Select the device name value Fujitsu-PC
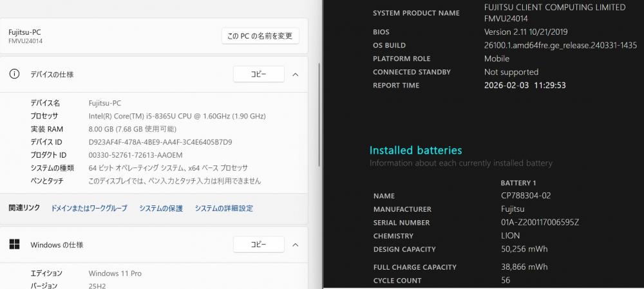The height and width of the screenshot is (289, 644). (x=105, y=103)
